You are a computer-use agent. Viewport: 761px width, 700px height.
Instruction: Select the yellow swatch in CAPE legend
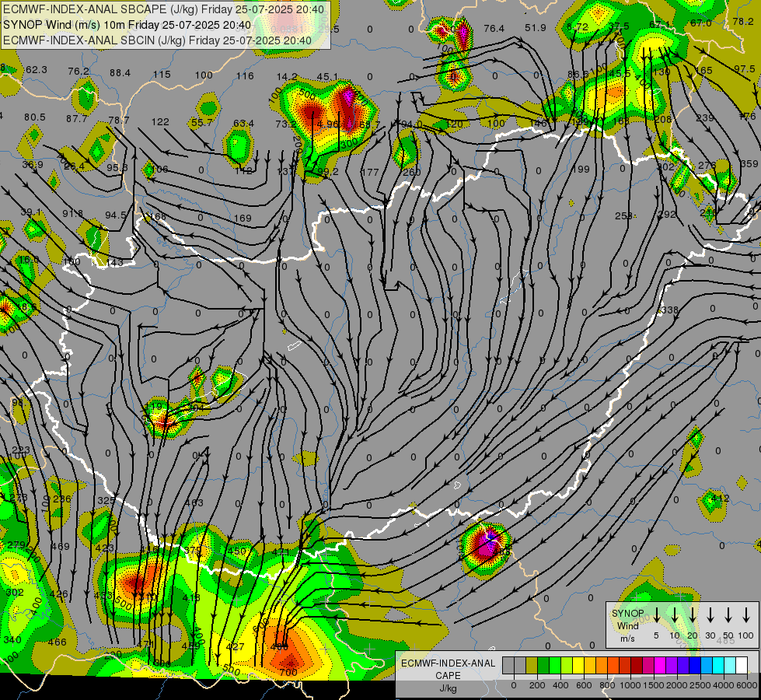coord(578,665)
